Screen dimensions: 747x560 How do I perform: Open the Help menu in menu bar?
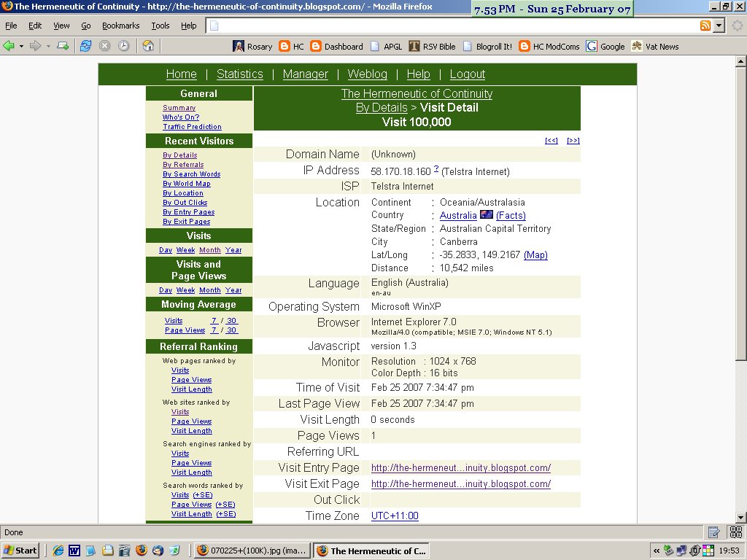coord(189,26)
